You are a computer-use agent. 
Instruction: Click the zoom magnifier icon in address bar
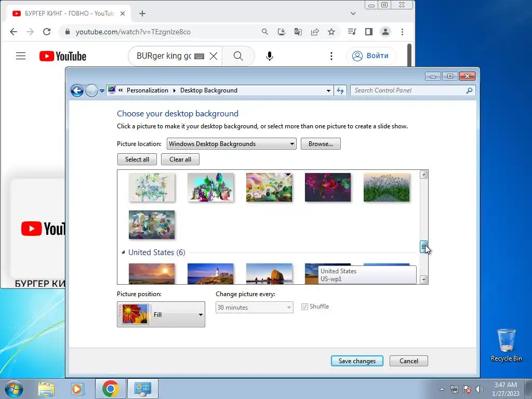coord(265,32)
